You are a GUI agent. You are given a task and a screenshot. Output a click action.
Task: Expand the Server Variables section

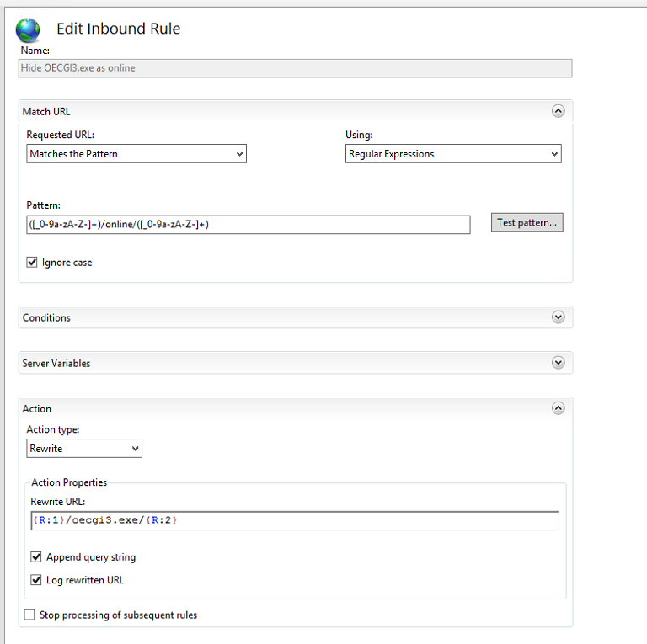(558, 362)
